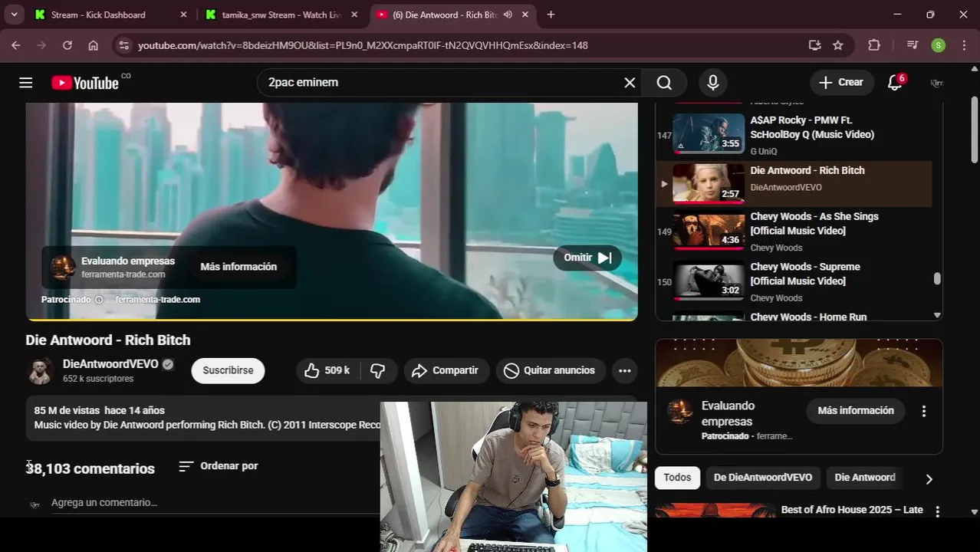Play A$AP Rocky - PMW playlist item

[794, 135]
